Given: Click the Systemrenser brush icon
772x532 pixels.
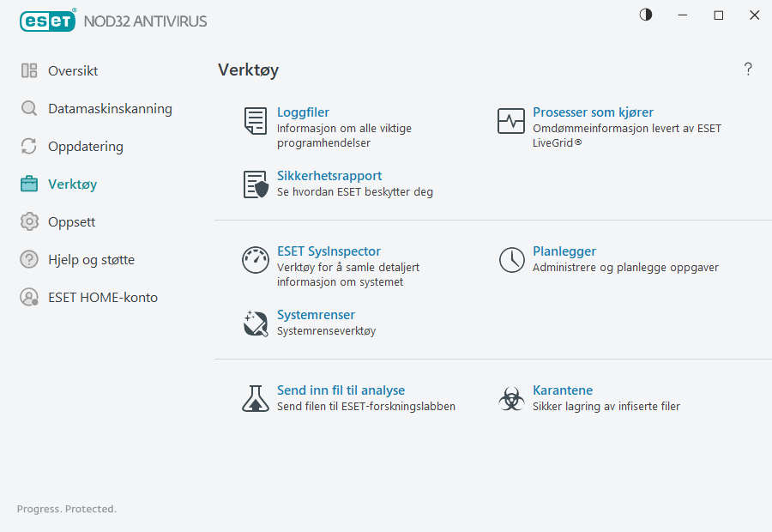Looking at the screenshot, I should click(x=255, y=323).
